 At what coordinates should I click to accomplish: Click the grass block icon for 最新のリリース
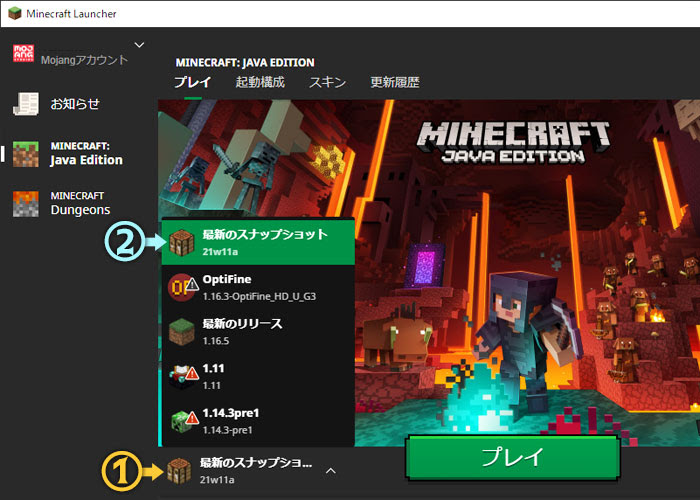click(x=182, y=332)
